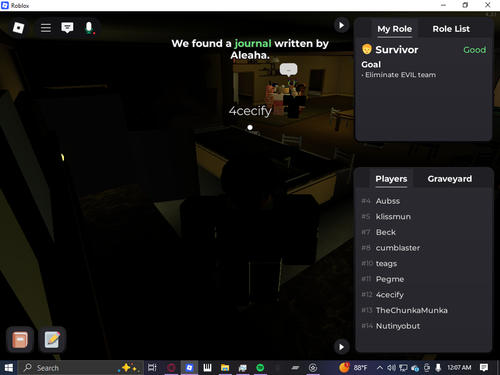Open the monitor app icon beside File Explorer

(243, 368)
